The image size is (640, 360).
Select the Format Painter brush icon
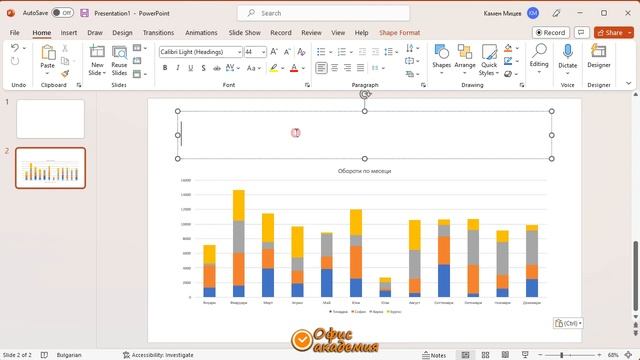(x=65, y=73)
